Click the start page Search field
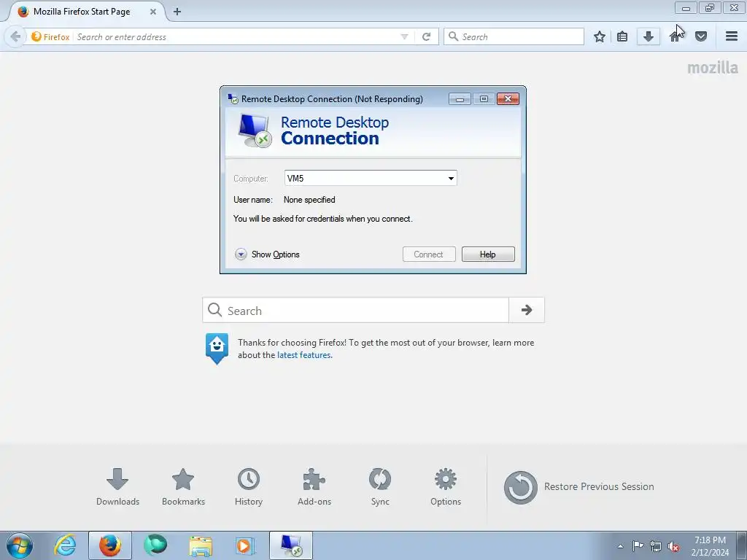 point(355,311)
